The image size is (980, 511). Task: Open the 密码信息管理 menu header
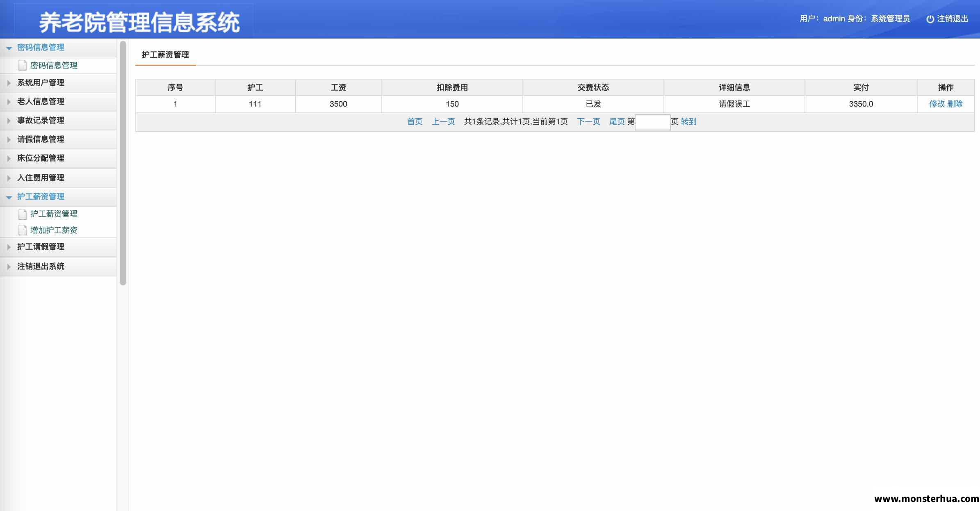pyautogui.click(x=58, y=48)
